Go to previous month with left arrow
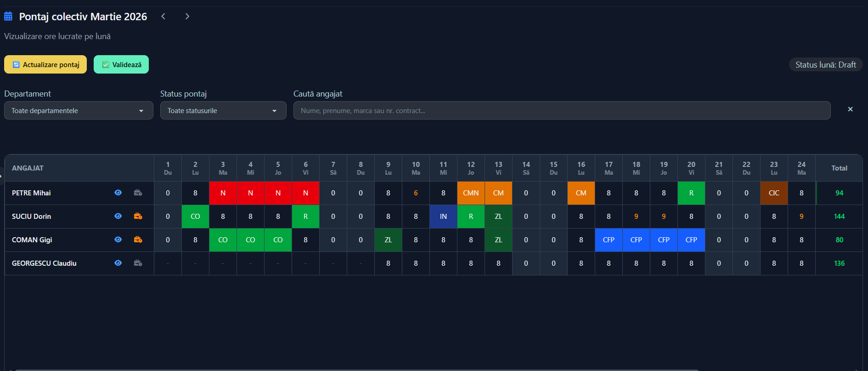Screen dimensions: 868x371 pyautogui.click(x=163, y=17)
